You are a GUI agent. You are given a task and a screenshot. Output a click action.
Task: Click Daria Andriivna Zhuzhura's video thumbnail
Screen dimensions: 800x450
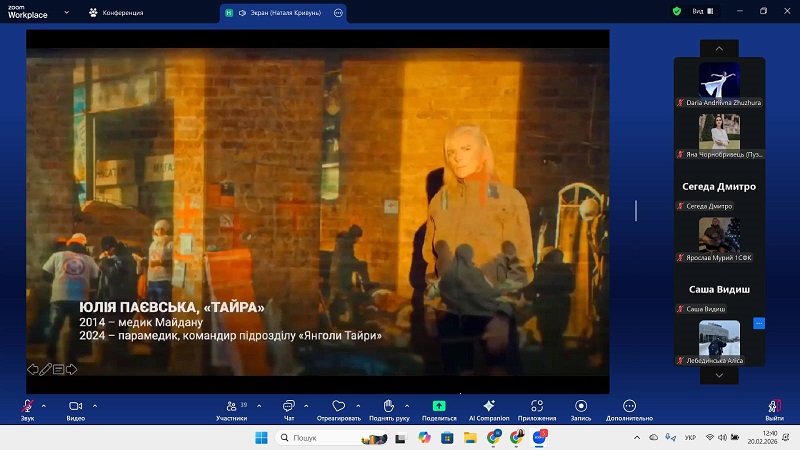pos(719,79)
